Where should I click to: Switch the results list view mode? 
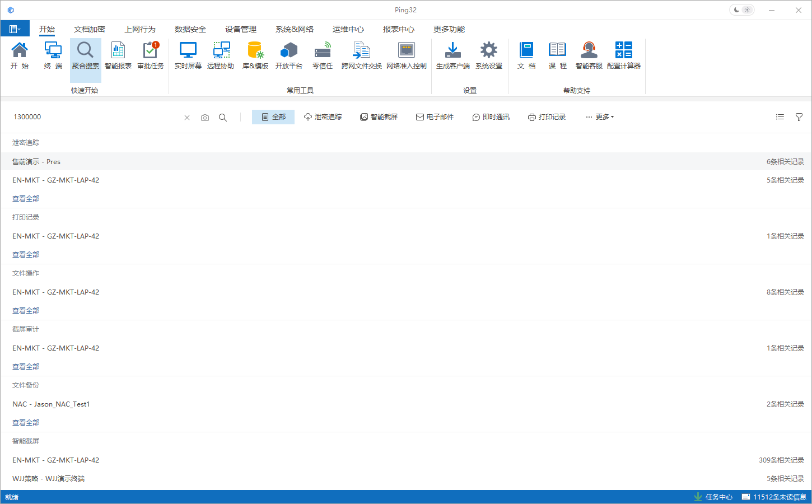(x=780, y=117)
